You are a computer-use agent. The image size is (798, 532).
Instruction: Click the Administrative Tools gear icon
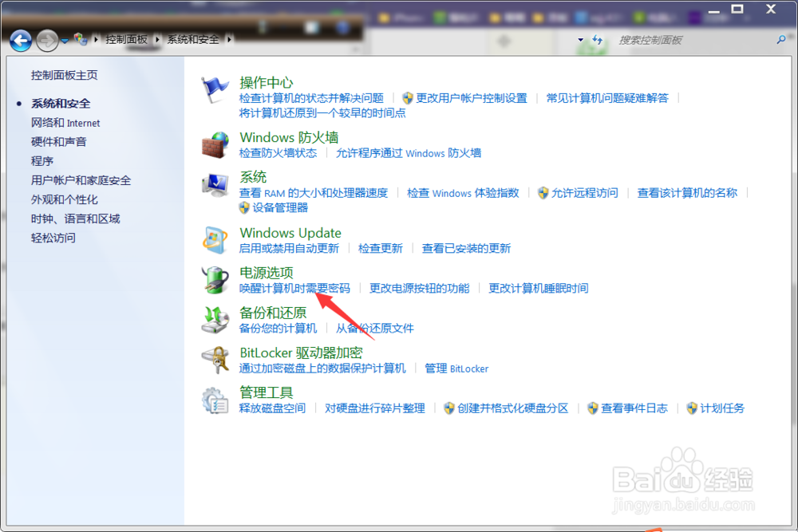215,400
